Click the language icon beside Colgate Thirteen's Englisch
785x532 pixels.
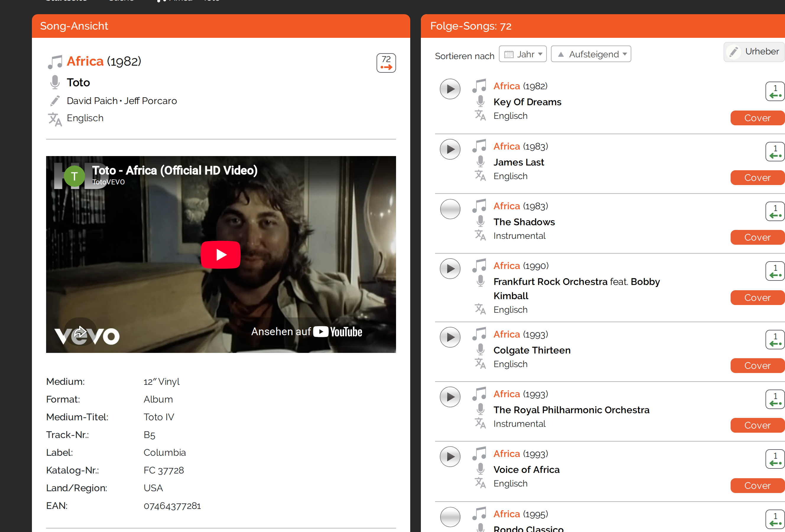(480, 364)
